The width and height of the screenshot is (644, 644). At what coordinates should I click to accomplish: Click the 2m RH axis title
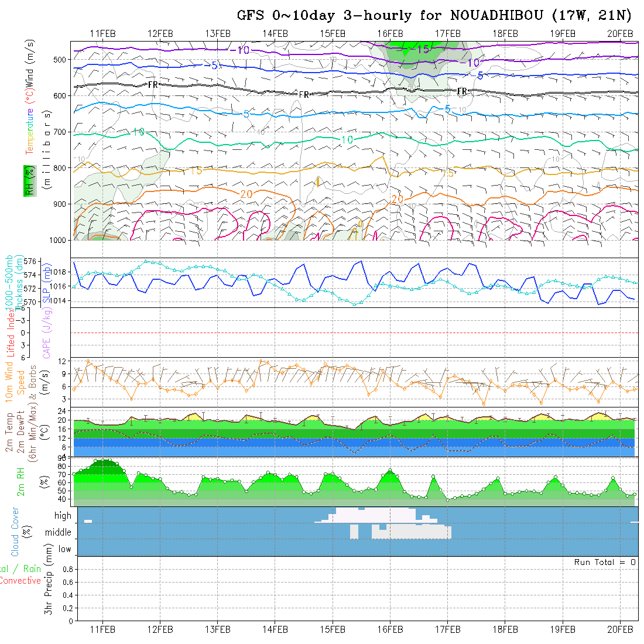click(x=20, y=481)
